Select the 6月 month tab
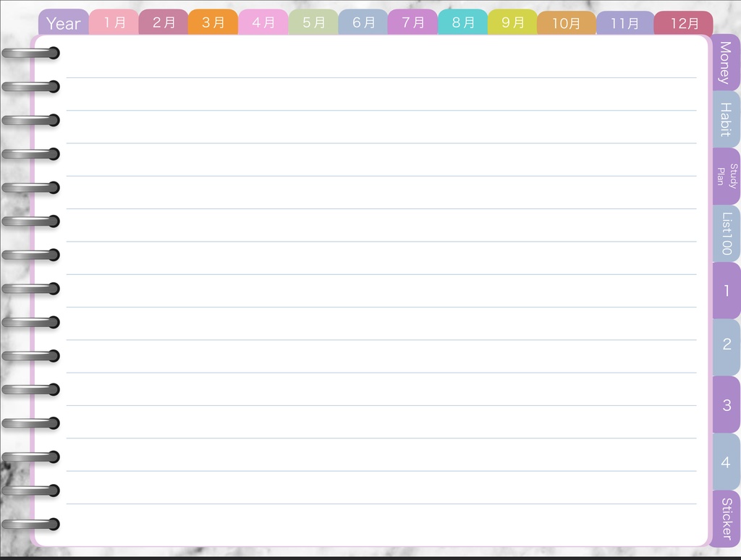This screenshot has width=741, height=560. click(363, 22)
